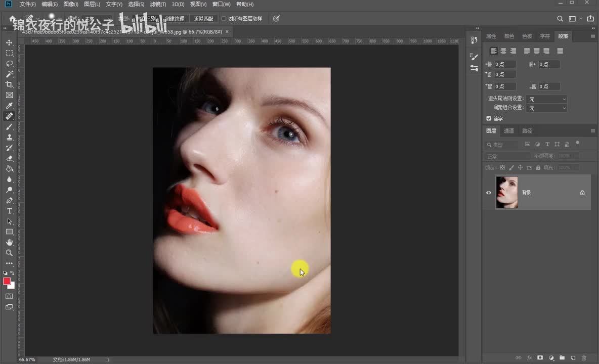Image resolution: width=599 pixels, height=364 pixels.
Task: Toggle adjustment layer filter
Action: coord(537,144)
